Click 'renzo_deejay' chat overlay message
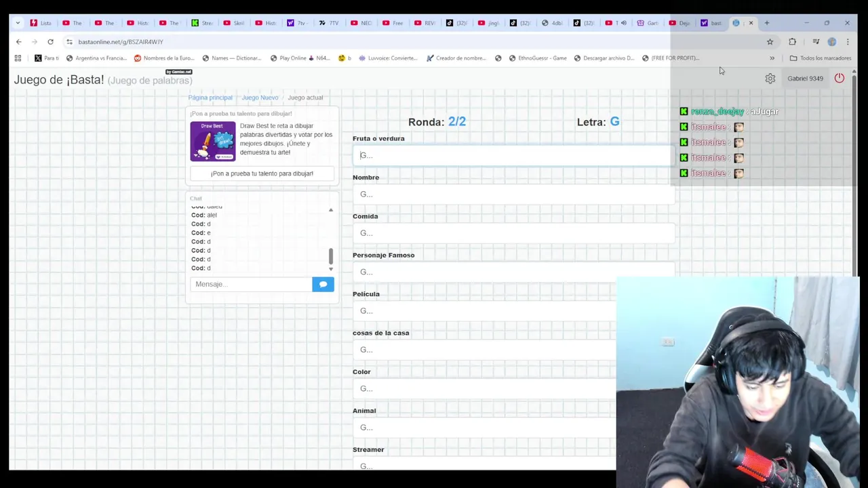This screenshot has width=868, height=488. [730, 111]
